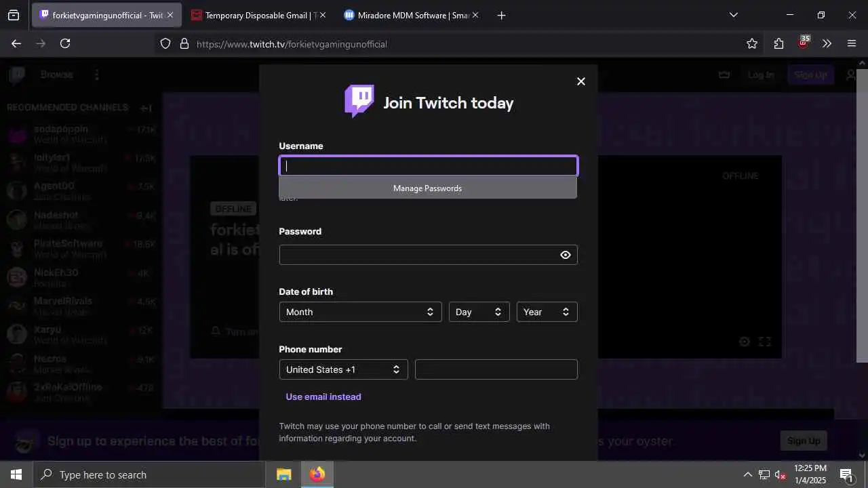Viewport: 868px width, 488px height.
Task: Open File Explorer from the taskbar
Action: point(284,474)
